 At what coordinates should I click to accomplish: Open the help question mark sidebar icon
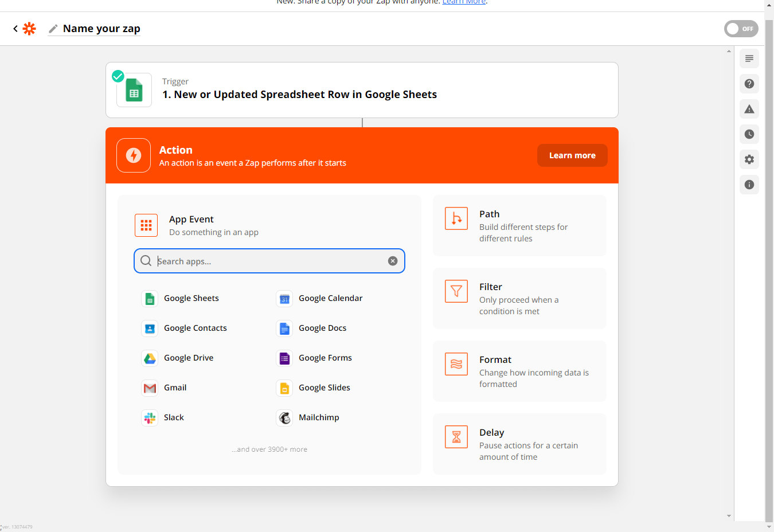click(749, 84)
